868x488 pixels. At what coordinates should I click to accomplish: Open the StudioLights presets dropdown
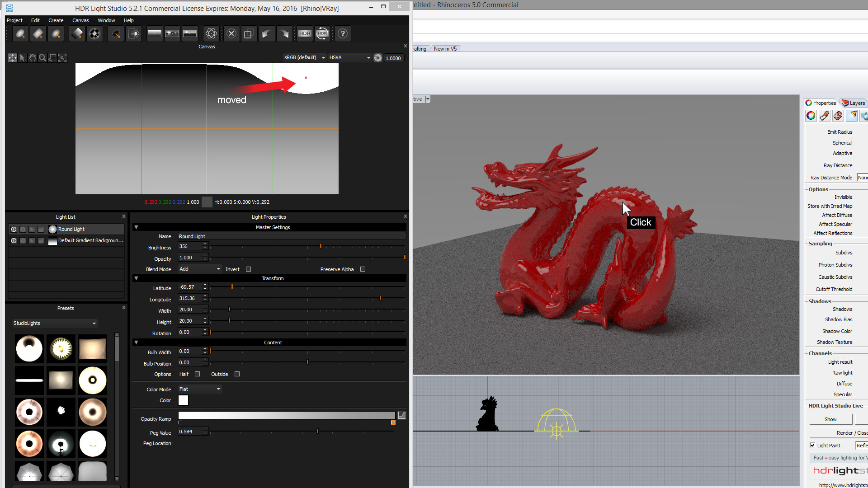[x=55, y=323]
